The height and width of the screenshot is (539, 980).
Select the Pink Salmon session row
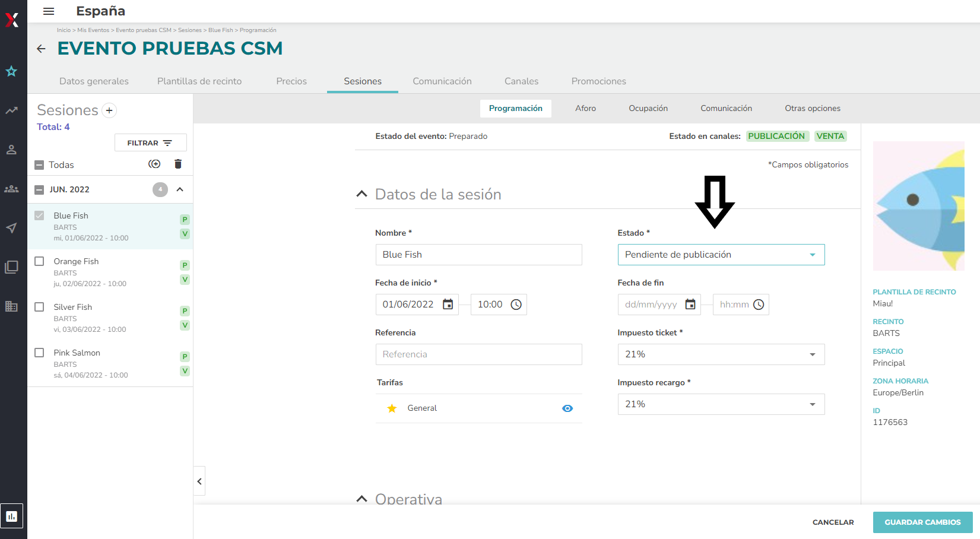pyautogui.click(x=110, y=364)
